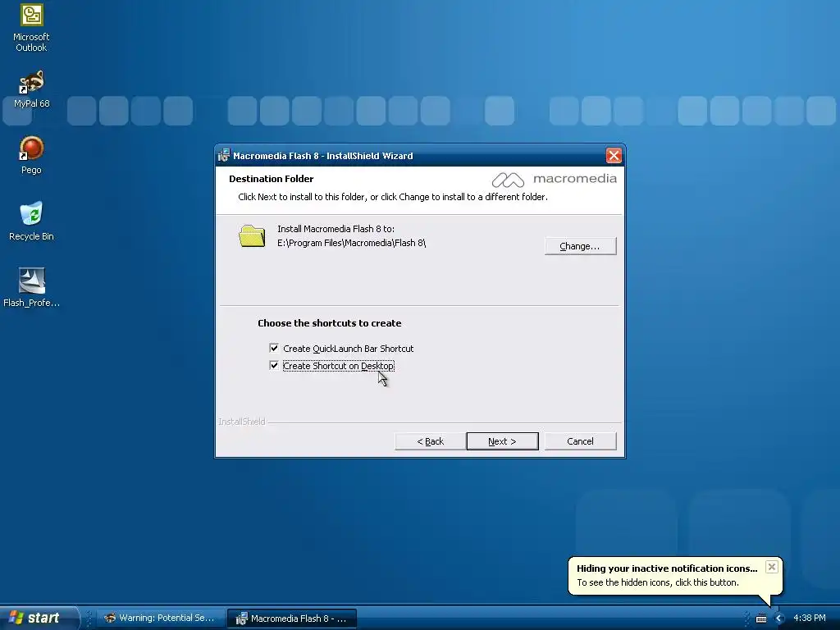The height and width of the screenshot is (630, 840).
Task: Click the install path E:\Program Files\Macromedia\Flash 8\
Action: coord(351,243)
